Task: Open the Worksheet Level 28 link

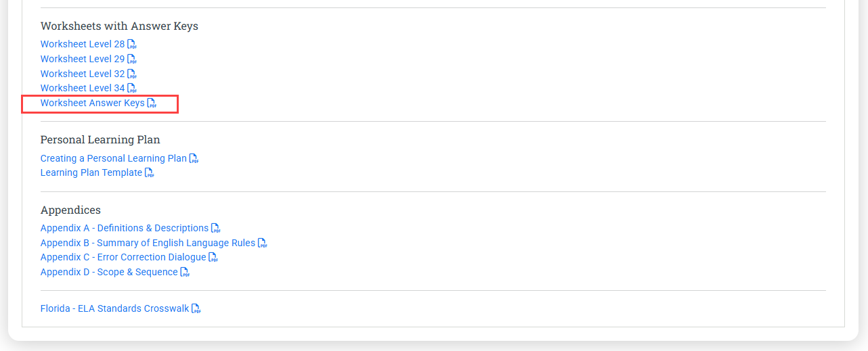Action: coord(83,45)
